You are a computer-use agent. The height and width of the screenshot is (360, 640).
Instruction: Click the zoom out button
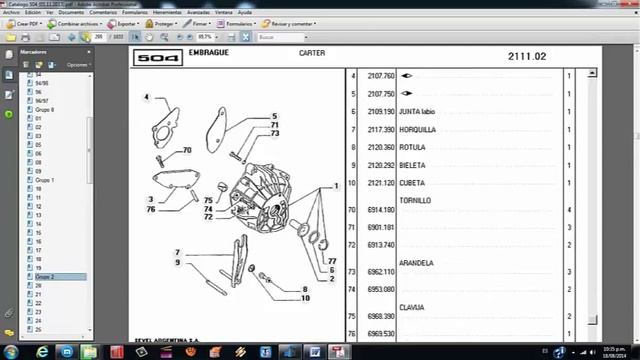click(x=179, y=38)
